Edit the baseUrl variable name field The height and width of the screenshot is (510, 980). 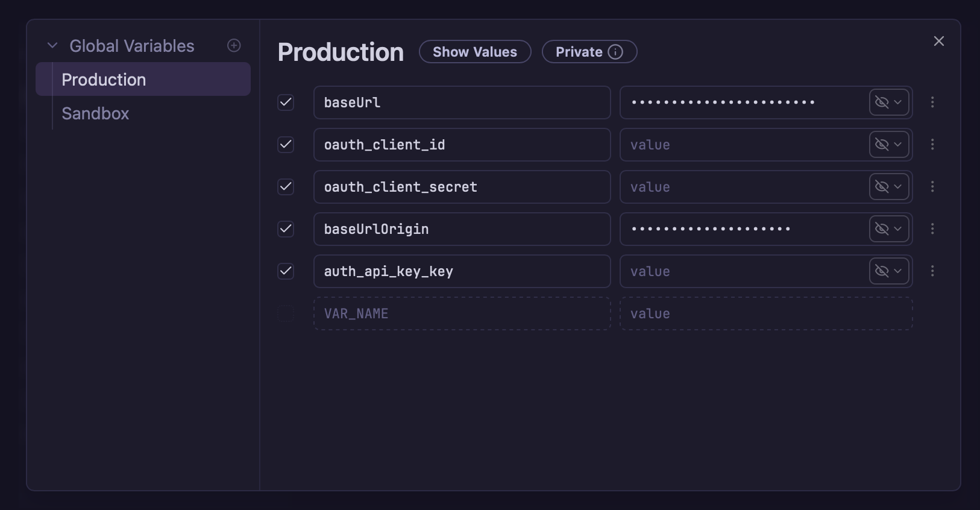[x=462, y=102]
